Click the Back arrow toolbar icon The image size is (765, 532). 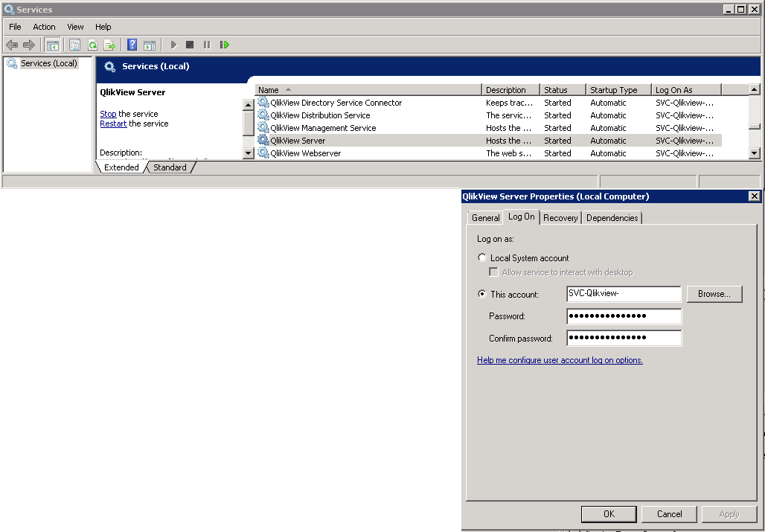coord(12,45)
